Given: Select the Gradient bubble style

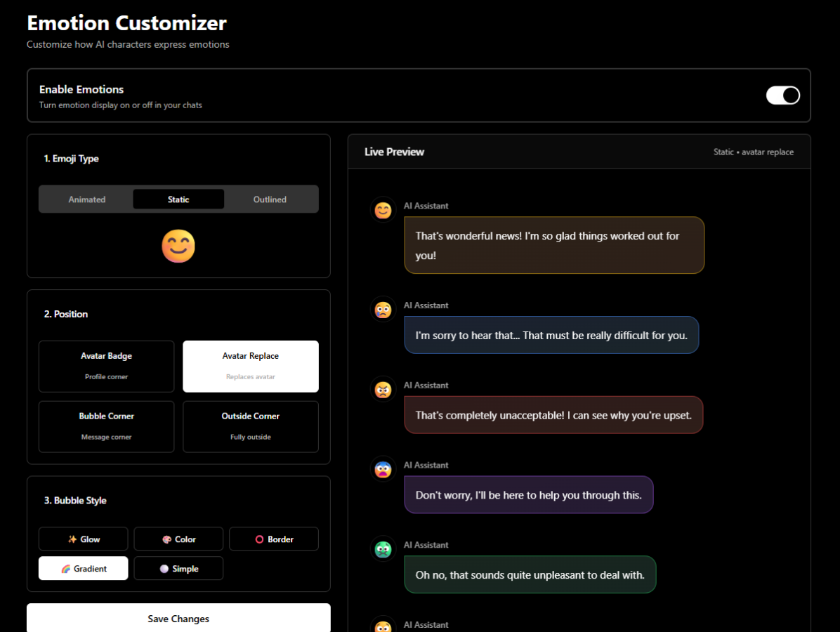Looking at the screenshot, I should point(84,569).
